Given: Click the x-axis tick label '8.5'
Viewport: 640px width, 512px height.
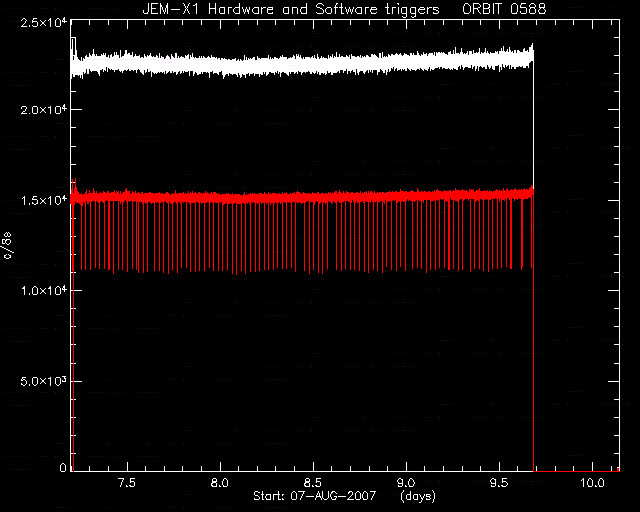Looking at the screenshot, I should click(x=313, y=483).
